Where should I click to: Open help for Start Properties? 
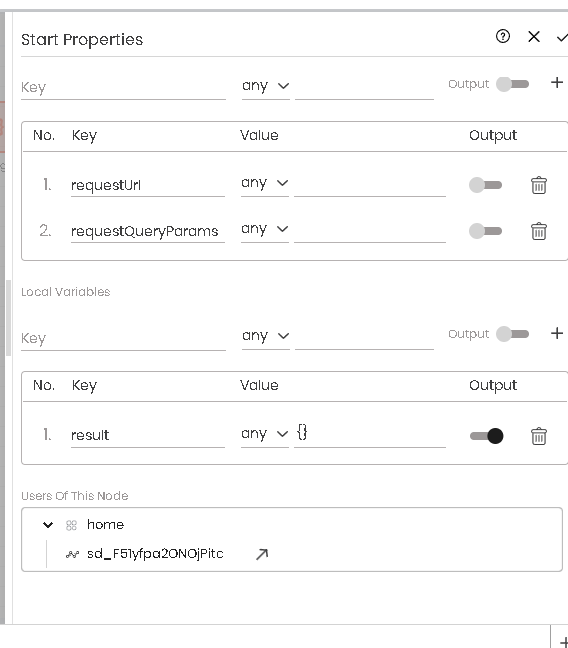pos(503,36)
